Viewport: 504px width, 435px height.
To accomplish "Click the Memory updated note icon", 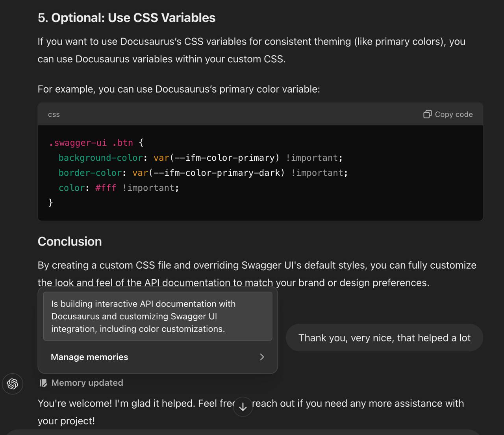I will 43,383.
